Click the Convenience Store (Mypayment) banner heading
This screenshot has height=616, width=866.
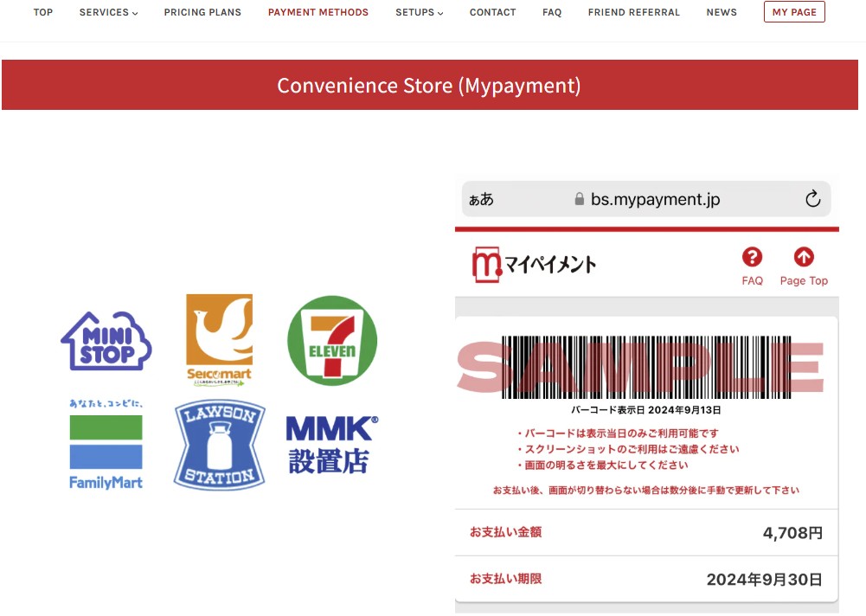click(429, 86)
